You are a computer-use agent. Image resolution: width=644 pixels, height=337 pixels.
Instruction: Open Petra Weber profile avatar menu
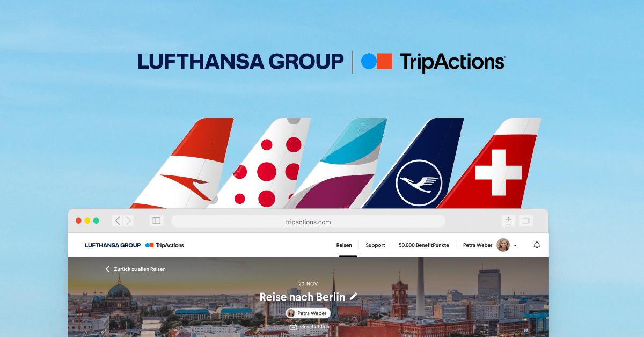(503, 245)
